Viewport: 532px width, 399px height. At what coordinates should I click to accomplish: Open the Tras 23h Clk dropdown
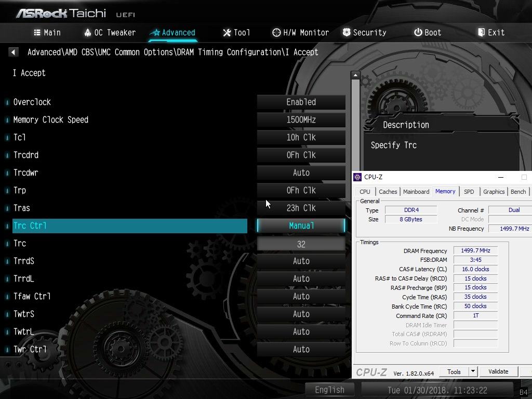[301, 208]
